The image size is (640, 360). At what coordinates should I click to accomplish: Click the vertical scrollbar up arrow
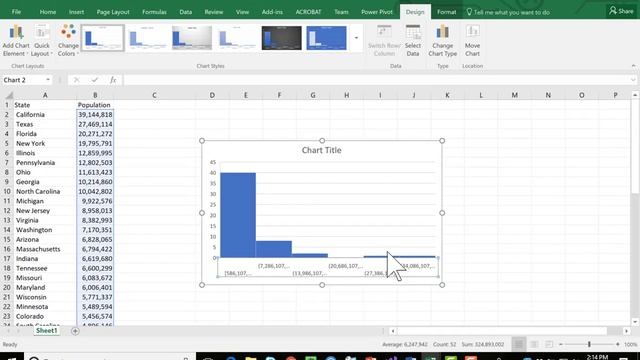point(635,95)
